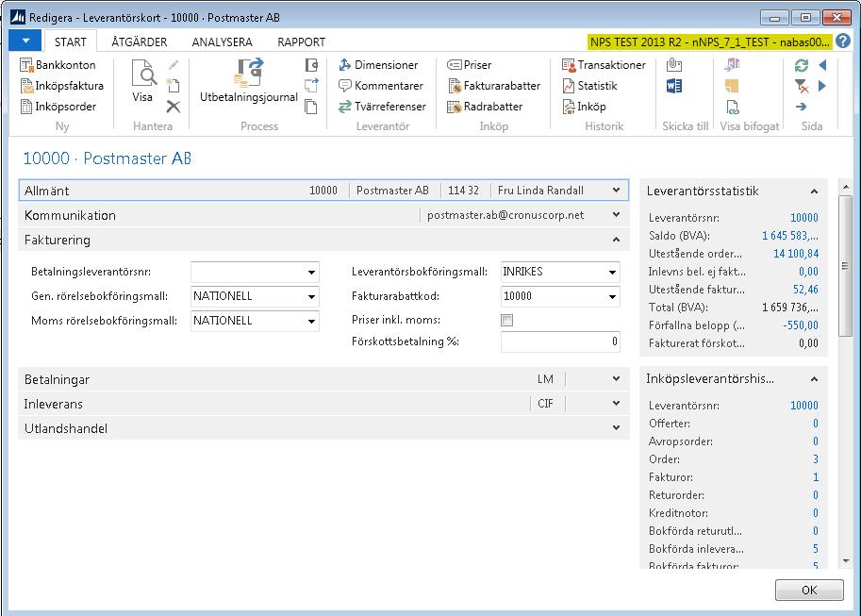Open Inköp in the Historik group
The image size is (861, 616).
pyautogui.click(x=584, y=107)
